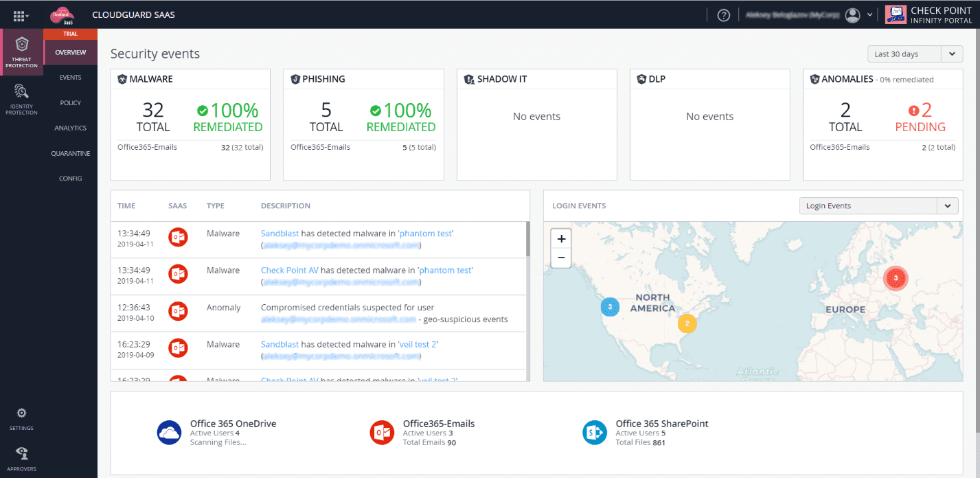Image resolution: width=980 pixels, height=478 pixels.
Task: Click the Office 365 SharePoint icon
Action: coord(595,433)
